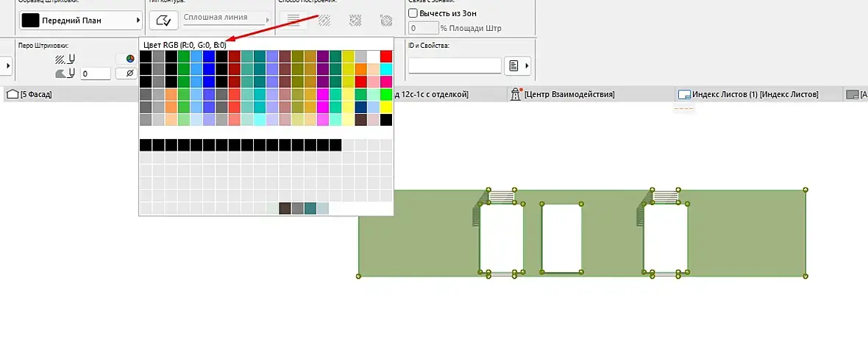Switch to the 12с-1с с отделкой tab
The image size is (868, 350).
pos(432,95)
